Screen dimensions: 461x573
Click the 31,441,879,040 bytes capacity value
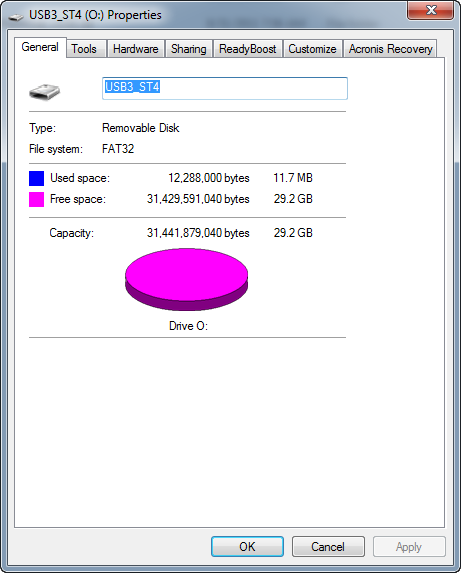pos(198,233)
